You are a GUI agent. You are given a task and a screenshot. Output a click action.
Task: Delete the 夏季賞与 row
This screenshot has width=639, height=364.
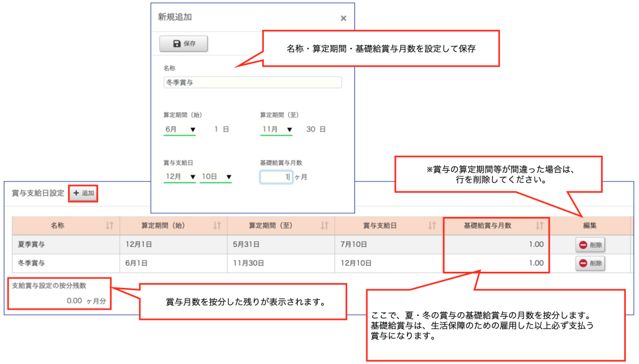[x=590, y=245]
